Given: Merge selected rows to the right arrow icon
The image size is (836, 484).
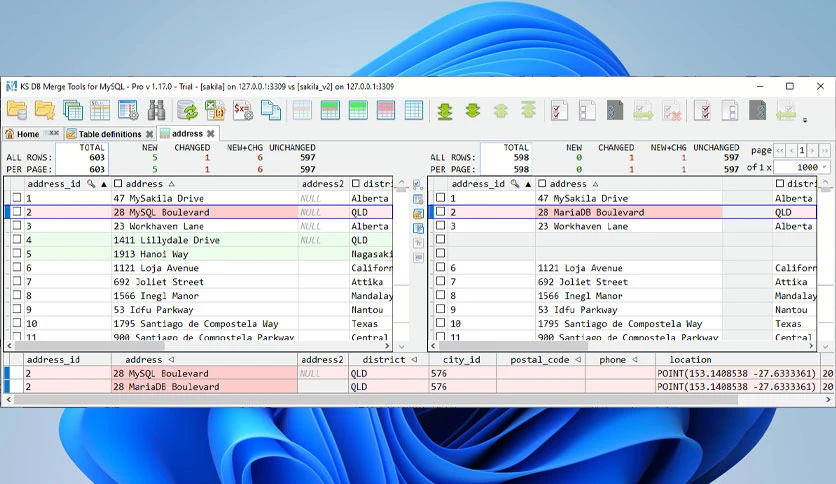Looking at the screenshot, I should [x=643, y=111].
